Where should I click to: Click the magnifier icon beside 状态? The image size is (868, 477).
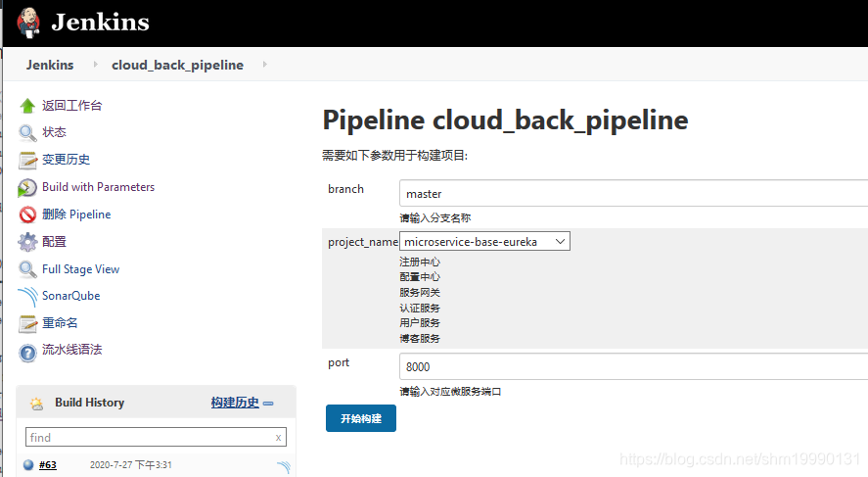coord(27,132)
